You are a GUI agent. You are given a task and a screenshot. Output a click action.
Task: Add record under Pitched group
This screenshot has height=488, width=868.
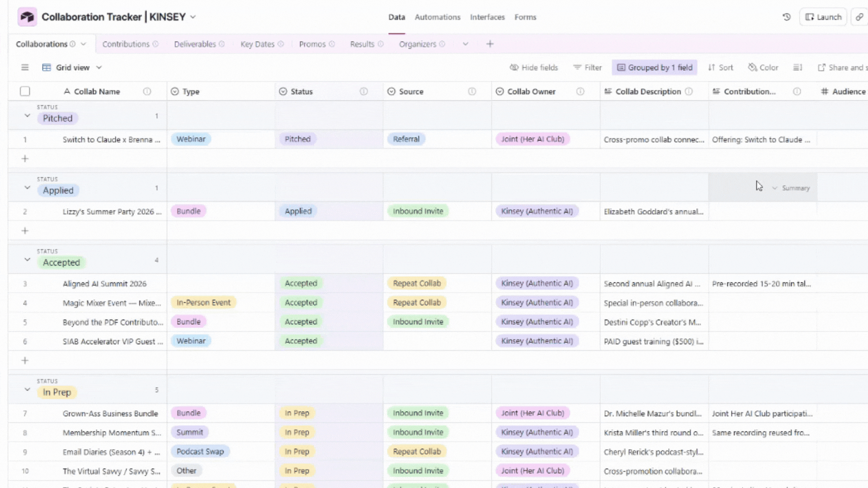click(25, 159)
